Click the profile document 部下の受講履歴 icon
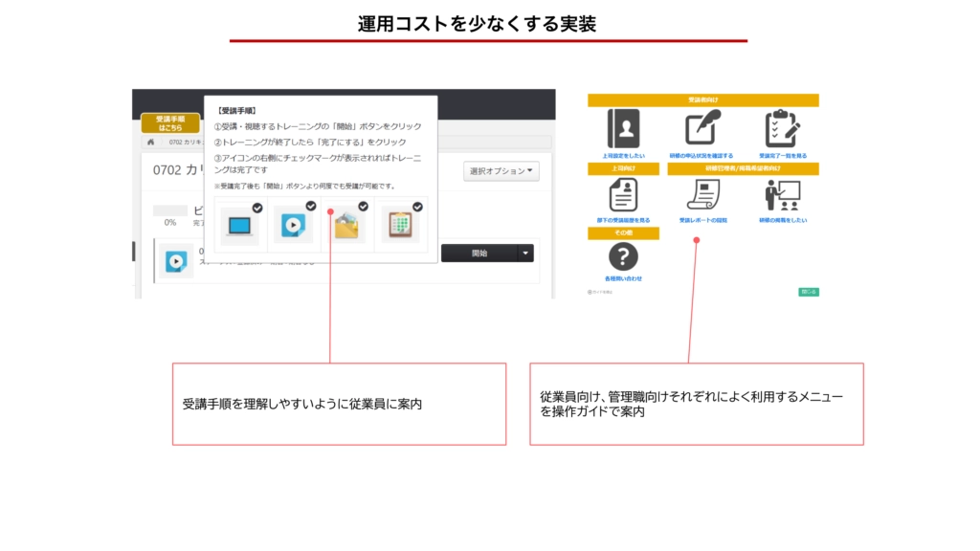This screenshot has width=980, height=551. (623, 195)
